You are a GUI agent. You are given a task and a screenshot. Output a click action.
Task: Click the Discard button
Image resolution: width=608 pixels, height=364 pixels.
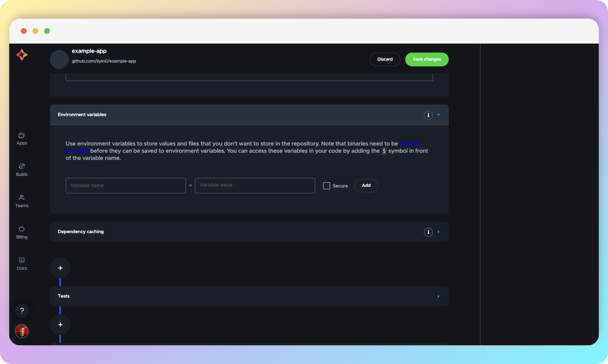pyautogui.click(x=385, y=59)
